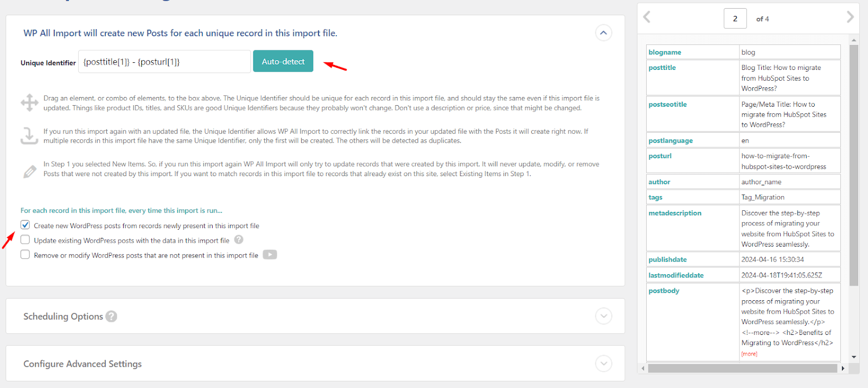The height and width of the screenshot is (388, 868).
Task: Play video icon beside Remove or modify
Action: pyautogui.click(x=270, y=255)
